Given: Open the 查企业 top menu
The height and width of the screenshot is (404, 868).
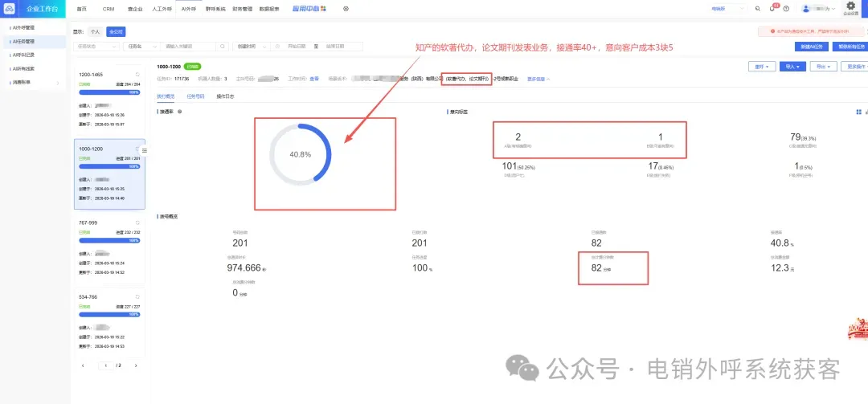Looking at the screenshot, I should pyautogui.click(x=134, y=9).
